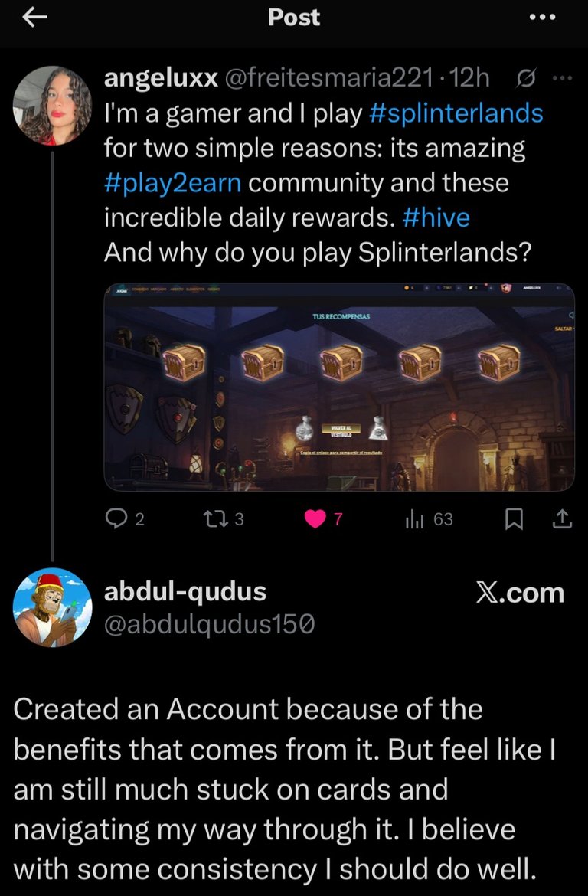This screenshot has width=588, height=896.
Task: Click the slashed-circle icon beside 12h
Action: (x=526, y=77)
